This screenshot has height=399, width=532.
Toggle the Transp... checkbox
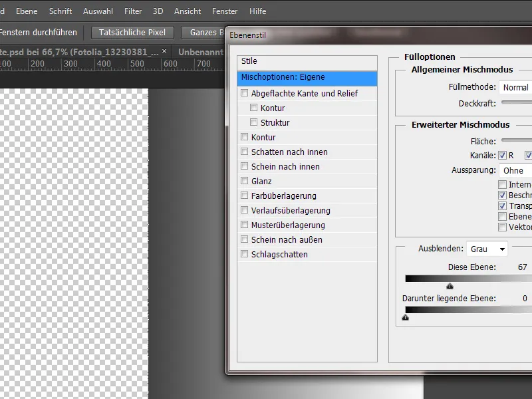502,206
